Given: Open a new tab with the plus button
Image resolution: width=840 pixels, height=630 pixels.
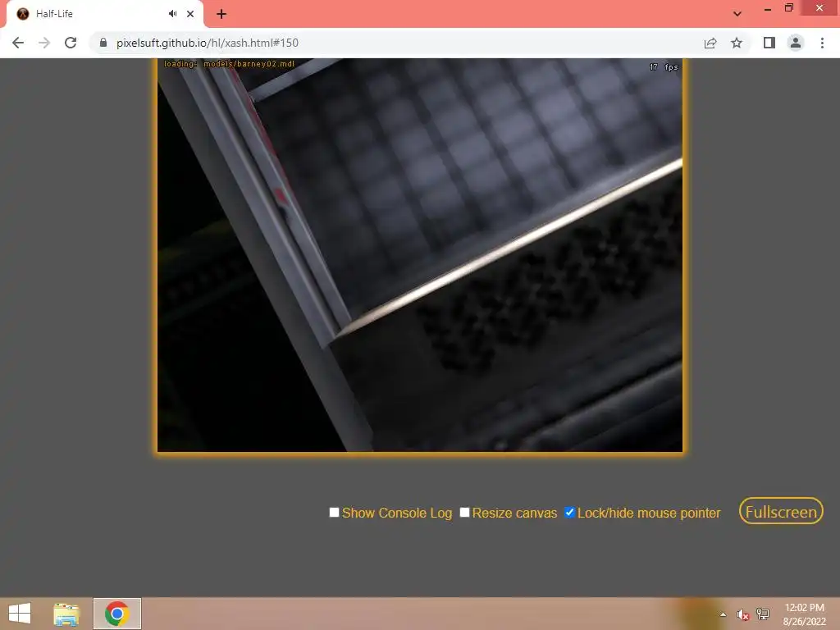Looking at the screenshot, I should pyautogui.click(x=221, y=14).
